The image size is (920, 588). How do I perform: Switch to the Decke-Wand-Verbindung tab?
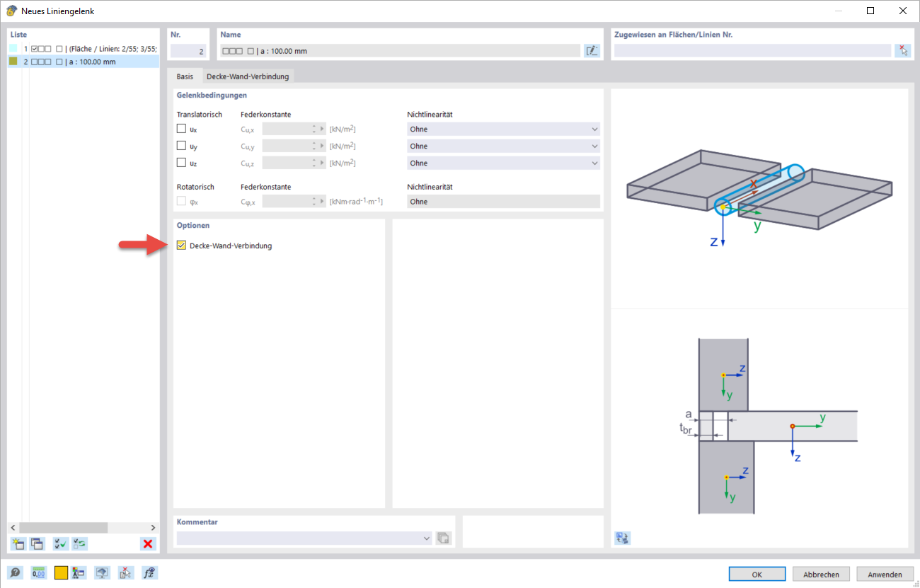coord(248,76)
